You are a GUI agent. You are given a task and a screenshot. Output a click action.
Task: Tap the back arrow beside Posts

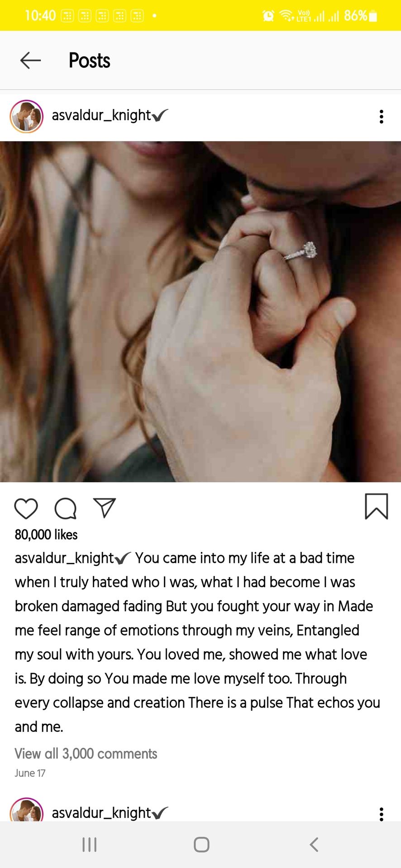(x=31, y=60)
